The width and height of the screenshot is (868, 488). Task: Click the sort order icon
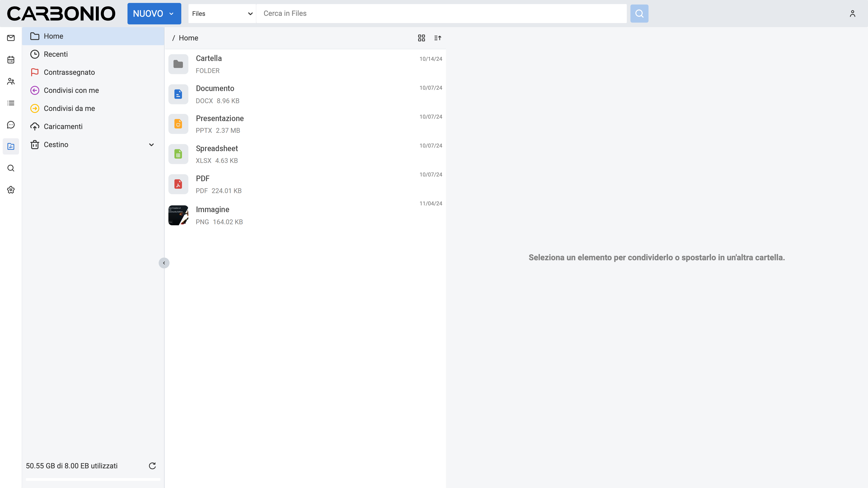437,38
